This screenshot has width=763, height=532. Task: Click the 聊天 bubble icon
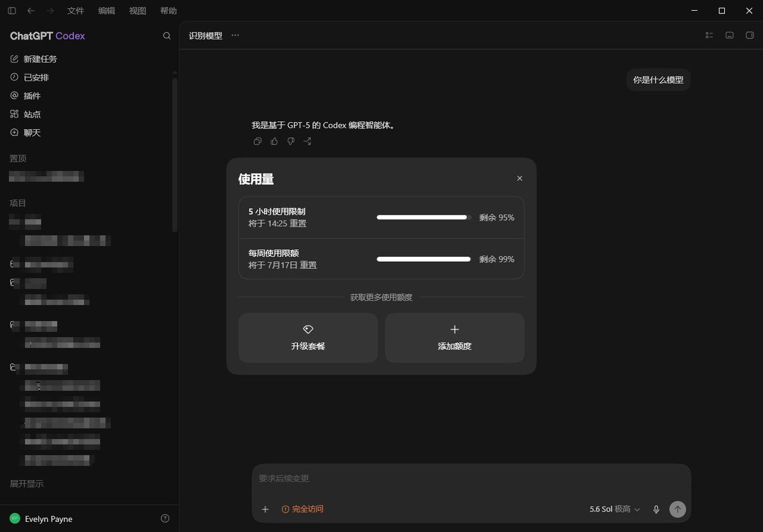pos(15,133)
